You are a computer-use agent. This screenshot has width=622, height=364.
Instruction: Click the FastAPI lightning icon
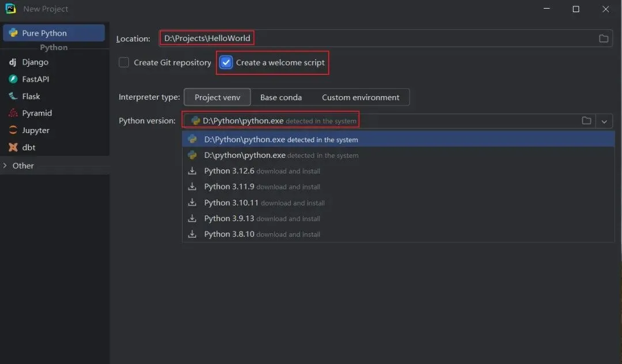click(13, 79)
